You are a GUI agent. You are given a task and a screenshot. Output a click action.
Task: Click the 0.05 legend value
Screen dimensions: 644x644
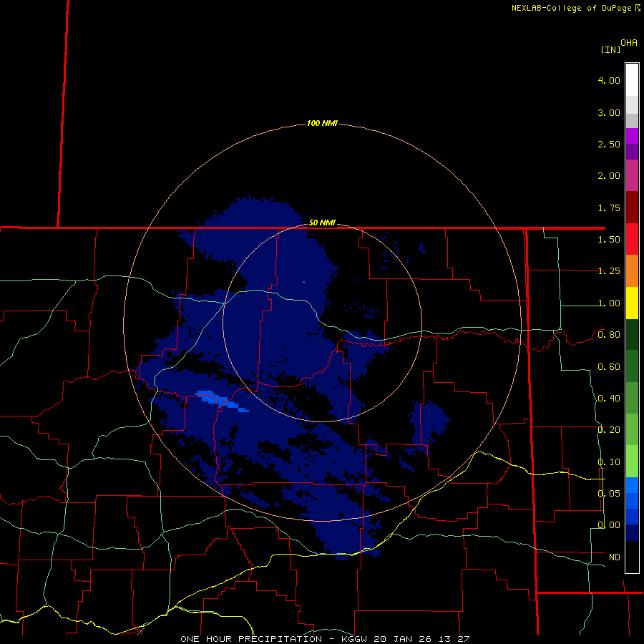[609, 493]
